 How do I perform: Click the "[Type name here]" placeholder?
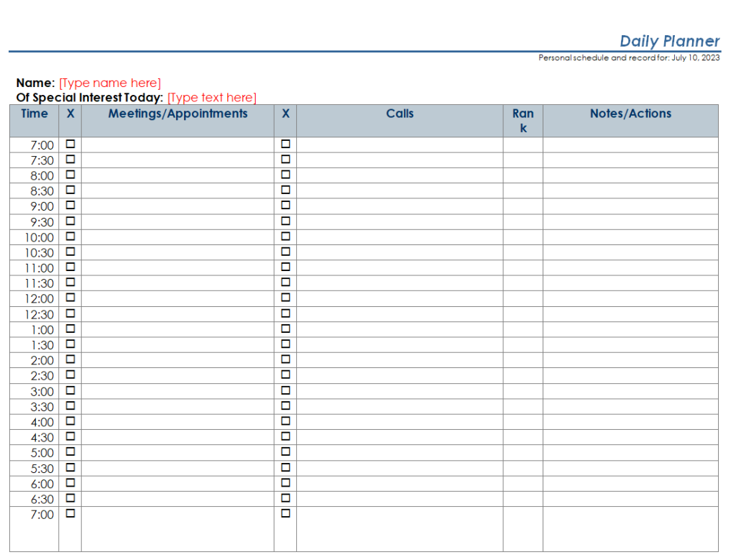point(110,83)
